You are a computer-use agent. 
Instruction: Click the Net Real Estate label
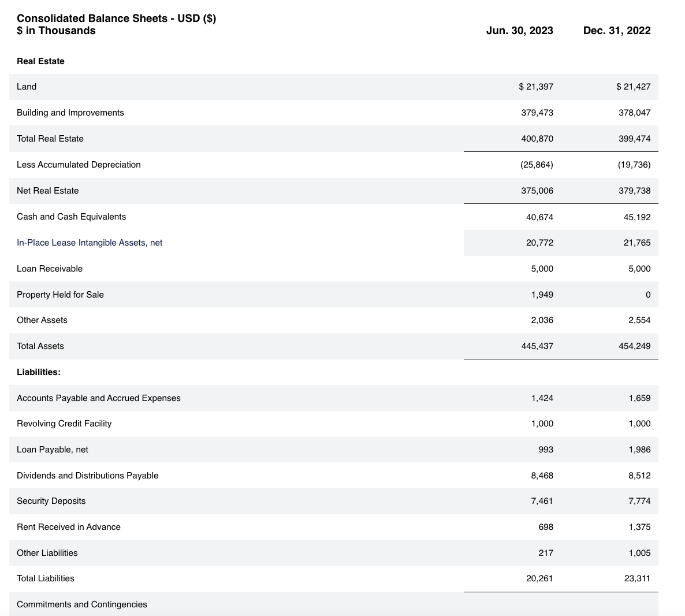(x=47, y=191)
